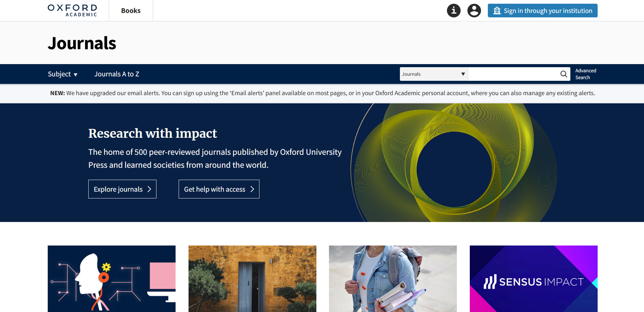
Task: Click the information icon in the header
Action: tap(453, 11)
